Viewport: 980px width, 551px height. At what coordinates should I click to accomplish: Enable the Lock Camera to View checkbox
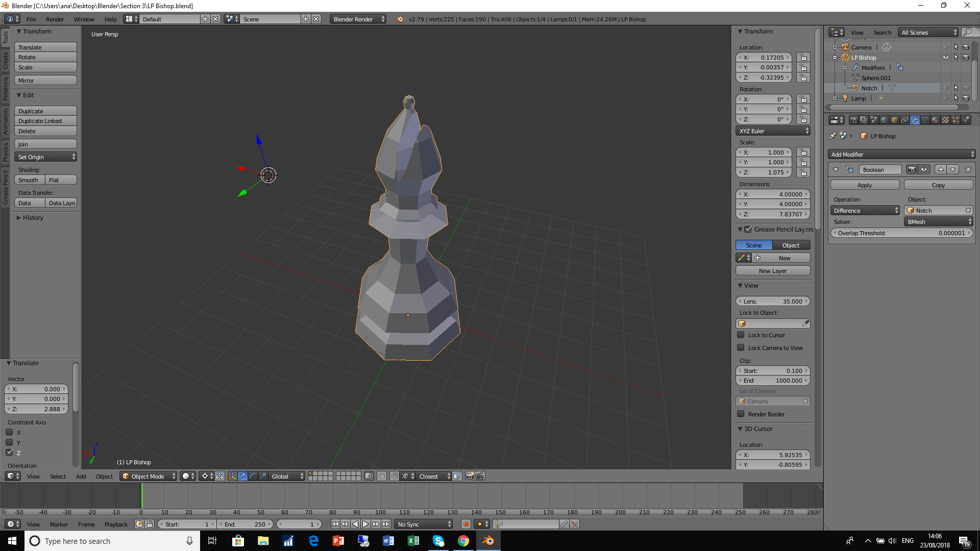point(741,348)
